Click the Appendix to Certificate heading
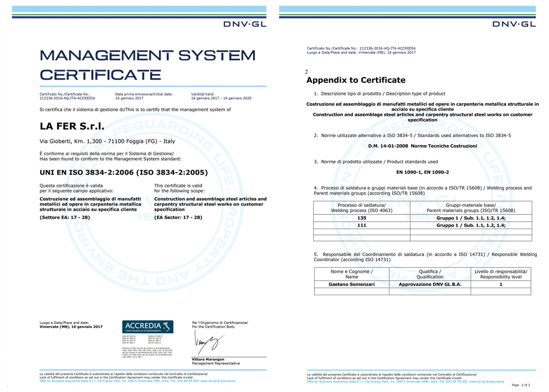The image size is (549, 392). pos(356,80)
